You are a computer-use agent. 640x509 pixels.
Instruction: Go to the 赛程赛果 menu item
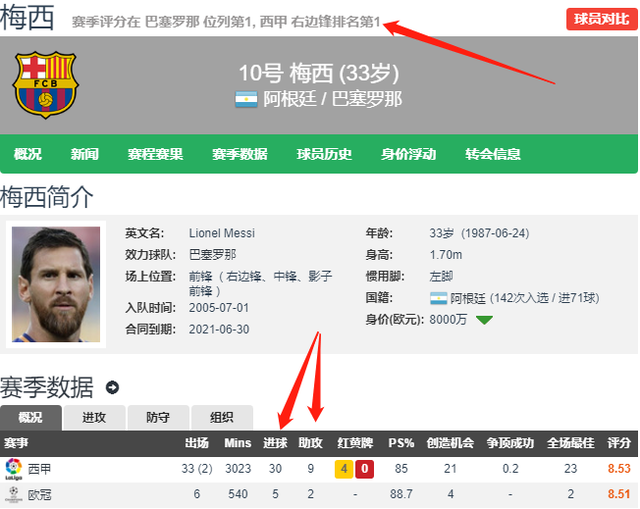point(155,154)
